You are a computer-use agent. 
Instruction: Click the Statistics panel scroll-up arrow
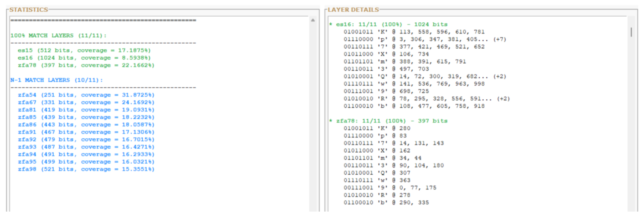[313, 20]
